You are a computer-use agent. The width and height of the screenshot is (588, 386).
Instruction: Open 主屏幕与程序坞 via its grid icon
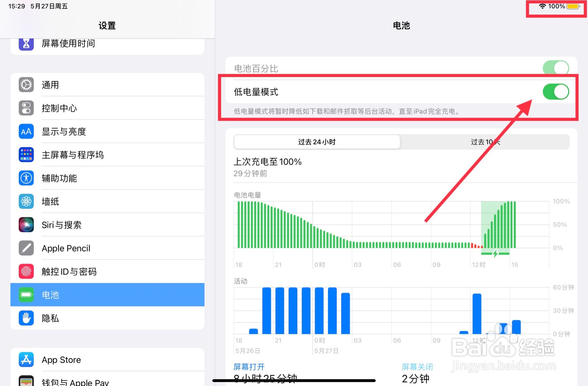pyautogui.click(x=26, y=155)
